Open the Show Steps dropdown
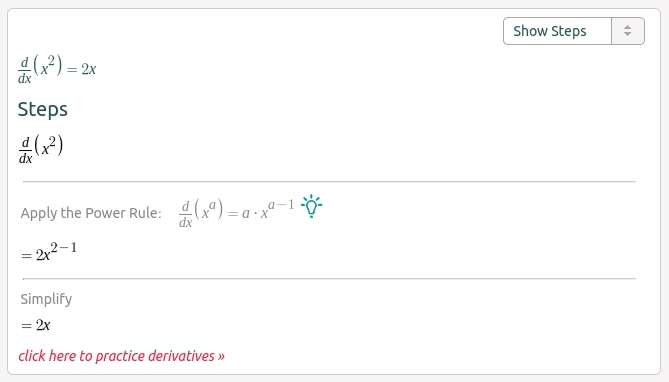Image resolution: width=669 pixels, height=382 pixels. (574, 31)
